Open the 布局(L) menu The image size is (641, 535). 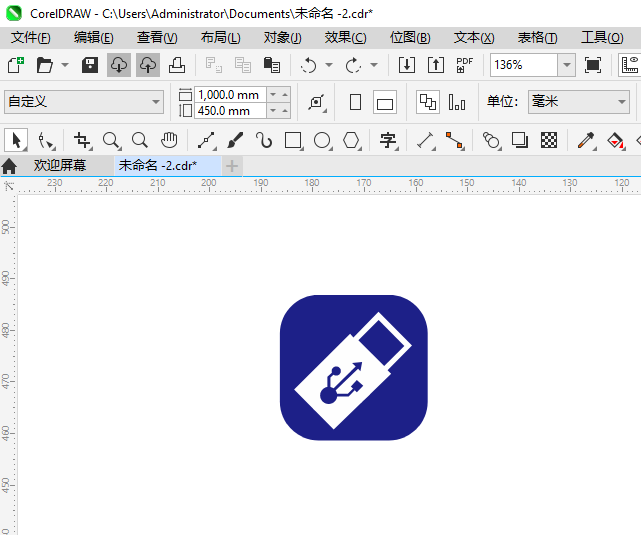coord(220,38)
